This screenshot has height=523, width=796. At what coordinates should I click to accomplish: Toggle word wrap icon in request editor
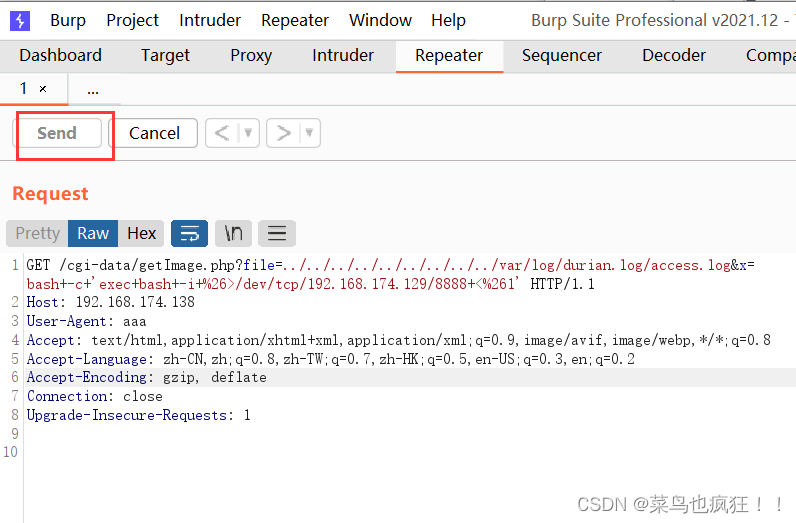[189, 233]
